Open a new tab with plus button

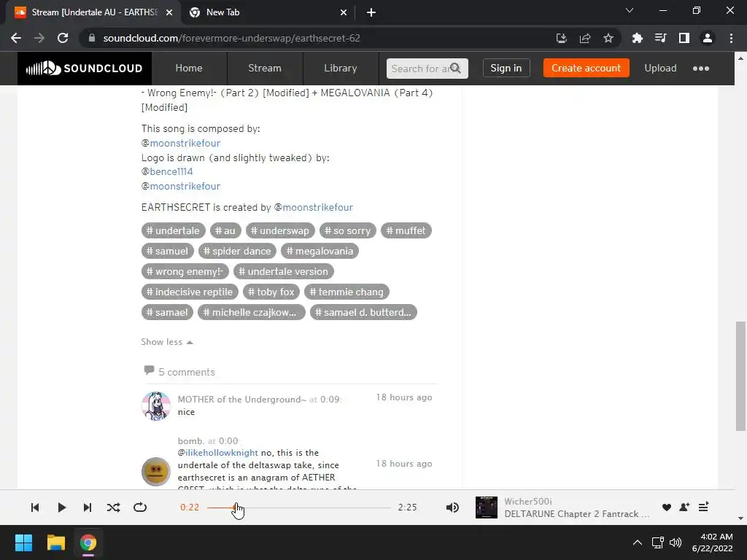[371, 12]
